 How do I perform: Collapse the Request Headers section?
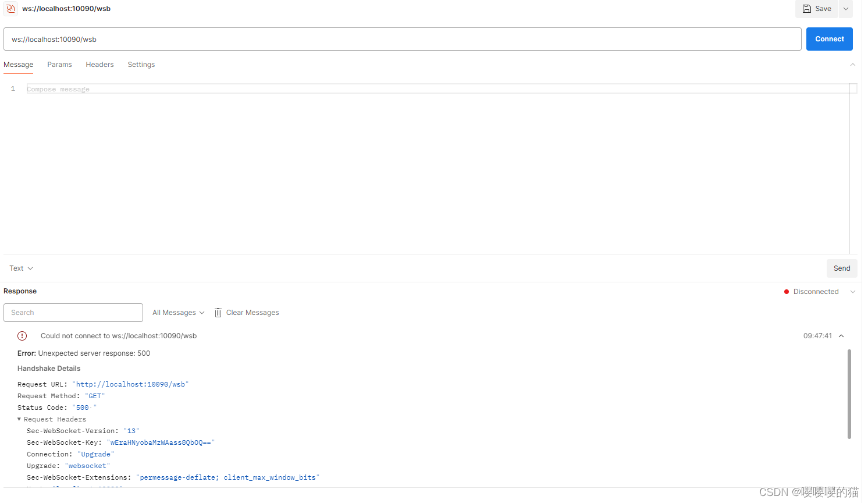pos(19,419)
